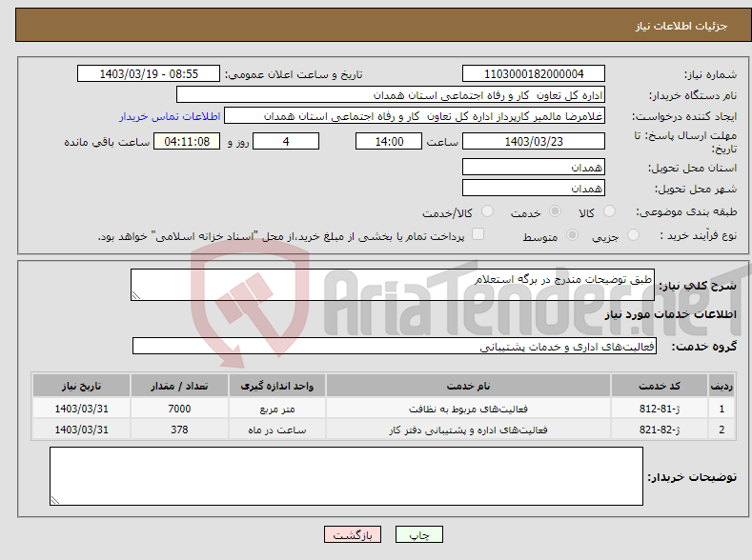Viewport: 752px width, 560px height.
Task: Click the متر مربع unit cell
Action: click(x=277, y=409)
